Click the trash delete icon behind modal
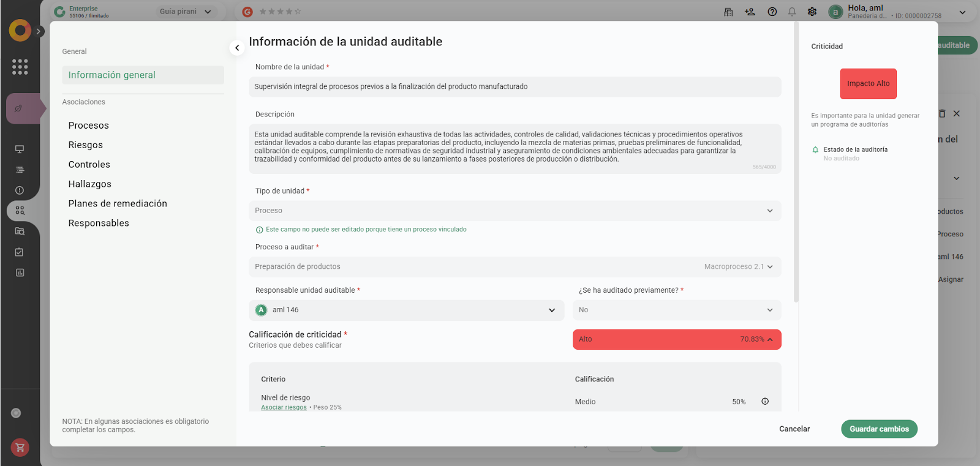 coord(942,114)
